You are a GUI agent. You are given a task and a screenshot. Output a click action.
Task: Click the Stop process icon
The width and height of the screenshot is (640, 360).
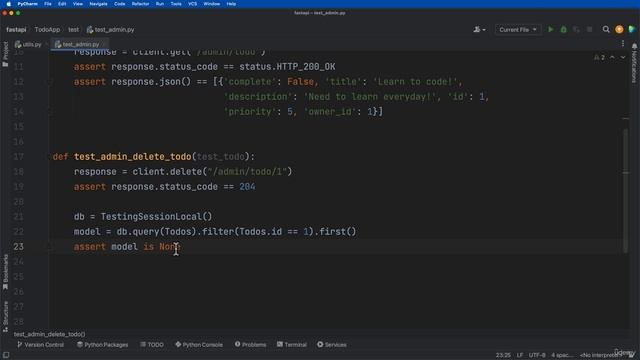[x=589, y=29]
